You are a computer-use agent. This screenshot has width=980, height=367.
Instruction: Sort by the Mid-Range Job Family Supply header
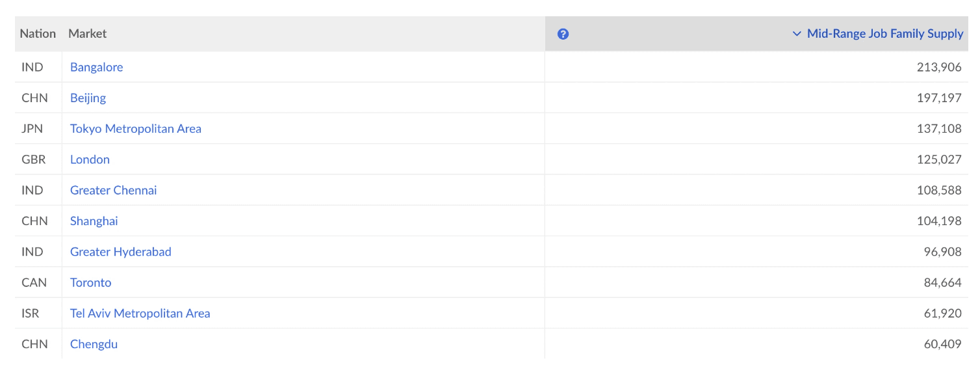[885, 34]
